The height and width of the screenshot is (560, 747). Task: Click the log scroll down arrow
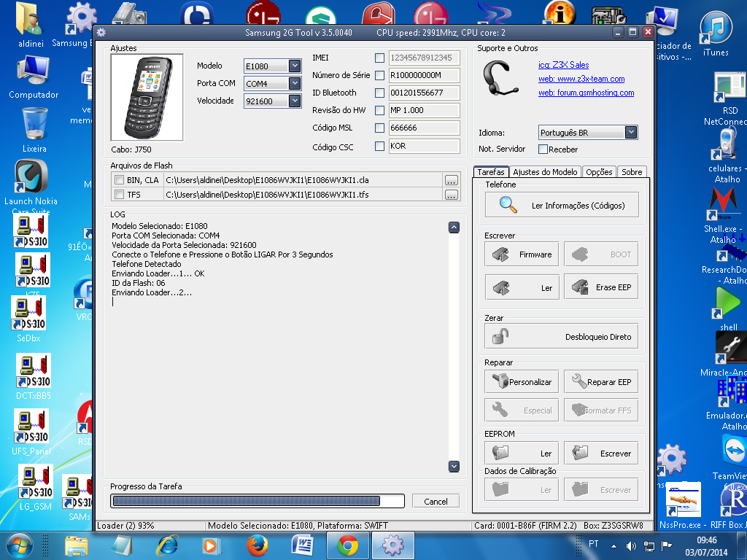click(454, 466)
